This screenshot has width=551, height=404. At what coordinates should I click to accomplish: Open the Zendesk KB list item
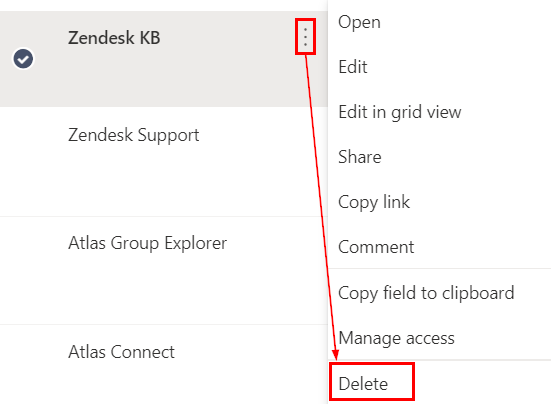(114, 38)
